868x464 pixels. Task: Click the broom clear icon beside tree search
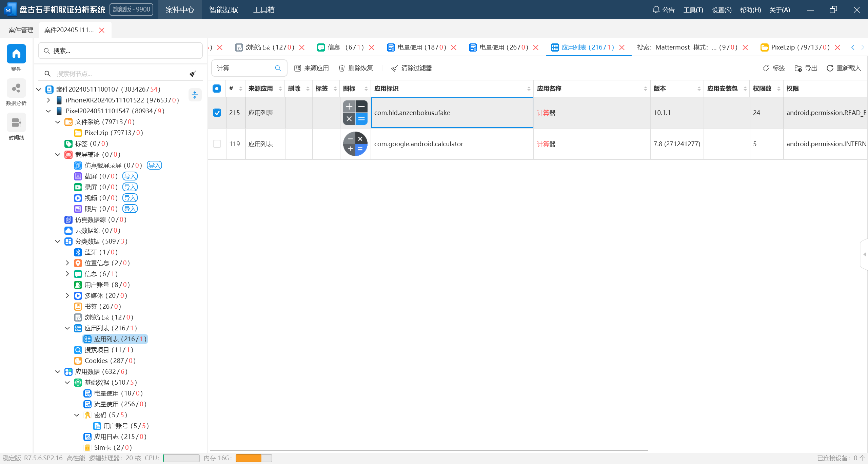[193, 74]
